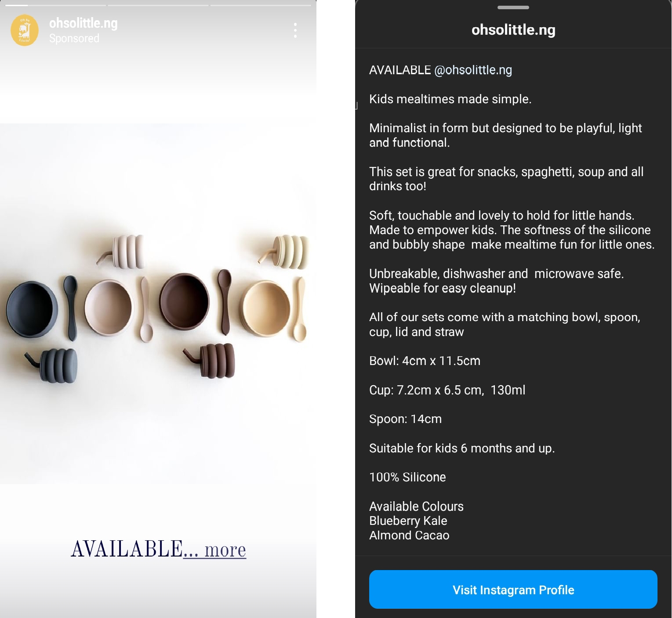Click the Sponsored label under the username
The image size is (672, 618).
[74, 39]
